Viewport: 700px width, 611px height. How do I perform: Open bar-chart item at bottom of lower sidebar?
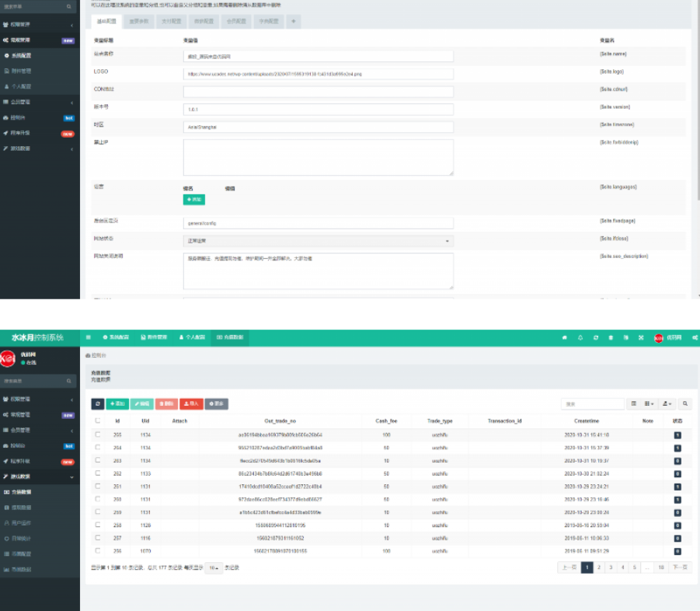pyautogui.click(x=40, y=570)
